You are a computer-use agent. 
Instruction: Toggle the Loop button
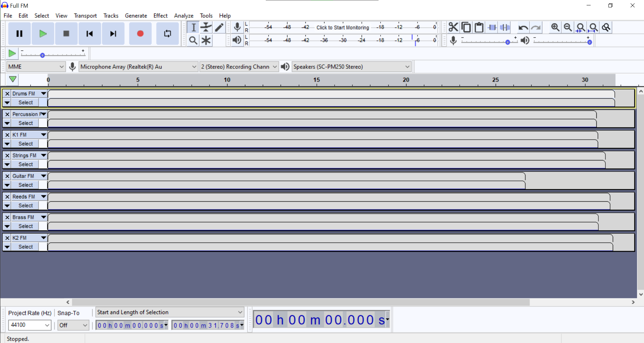click(x=167, y=34)
